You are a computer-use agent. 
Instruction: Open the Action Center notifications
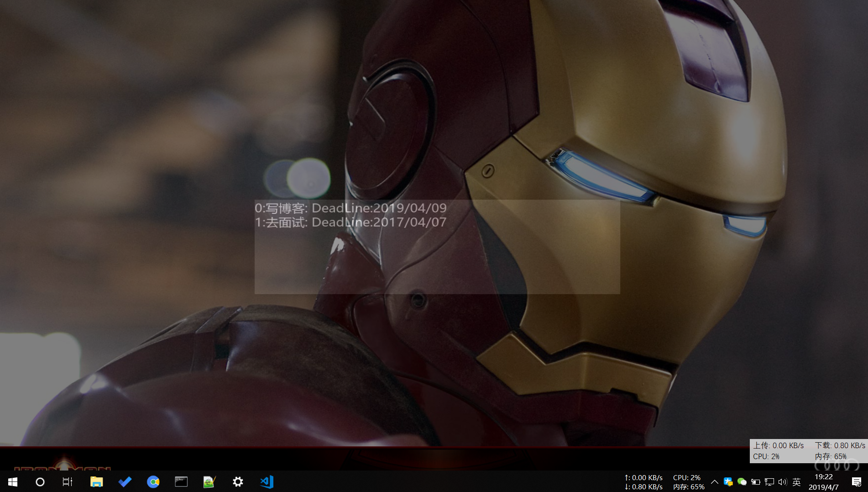pyautogui.click(x=857, y=481)
